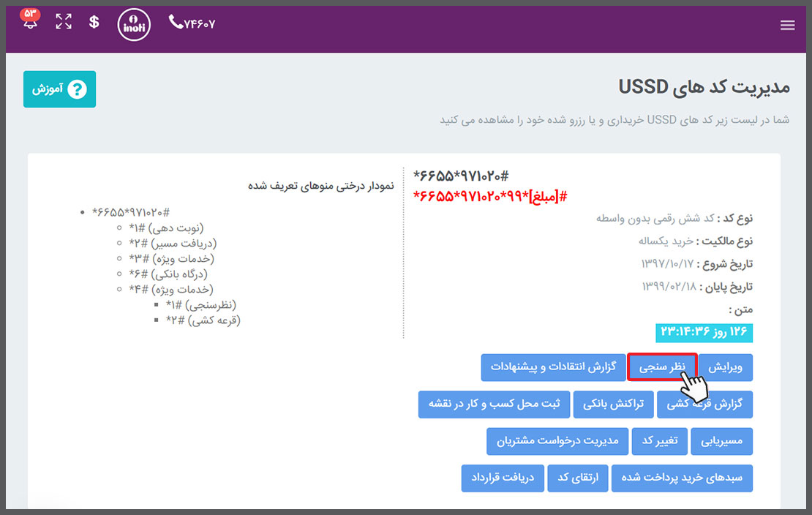812x515 pixels.
Task: Click the inoti circular logo
Action: [x=134, y=24]
